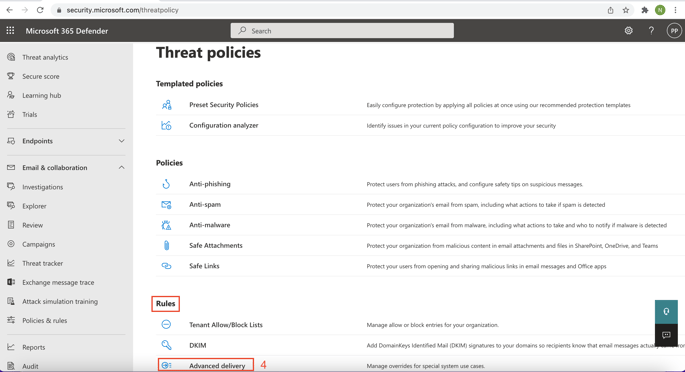Expand the Endpoints section chevron
This screenshot has height=372, width=685.
tap(121, 141)
